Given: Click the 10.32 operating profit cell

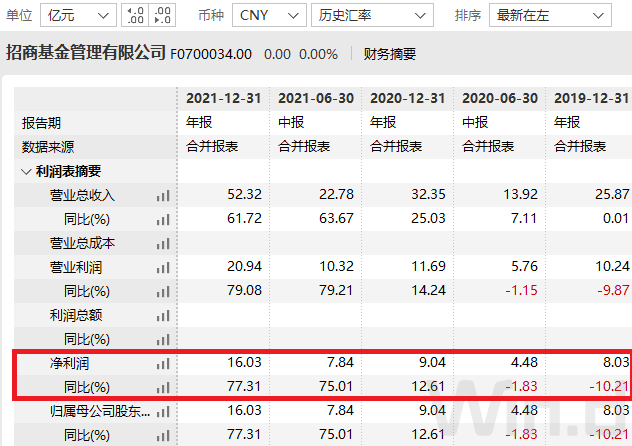Looking at the screenshot, I should 337,267.
